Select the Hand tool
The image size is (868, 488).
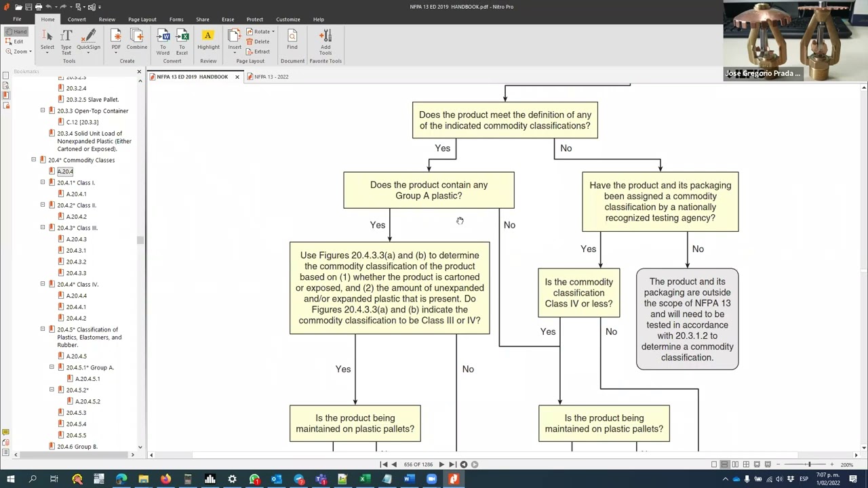(x=16, y=32)
